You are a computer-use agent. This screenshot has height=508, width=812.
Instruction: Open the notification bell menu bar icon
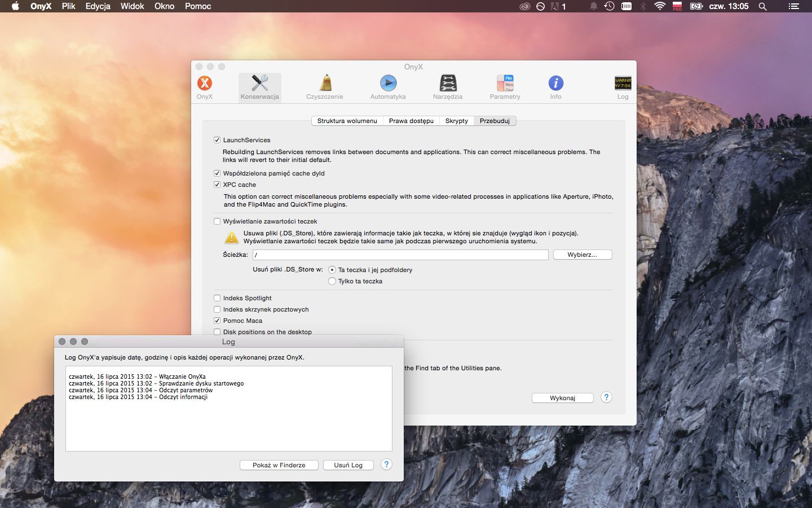point(593,6)
